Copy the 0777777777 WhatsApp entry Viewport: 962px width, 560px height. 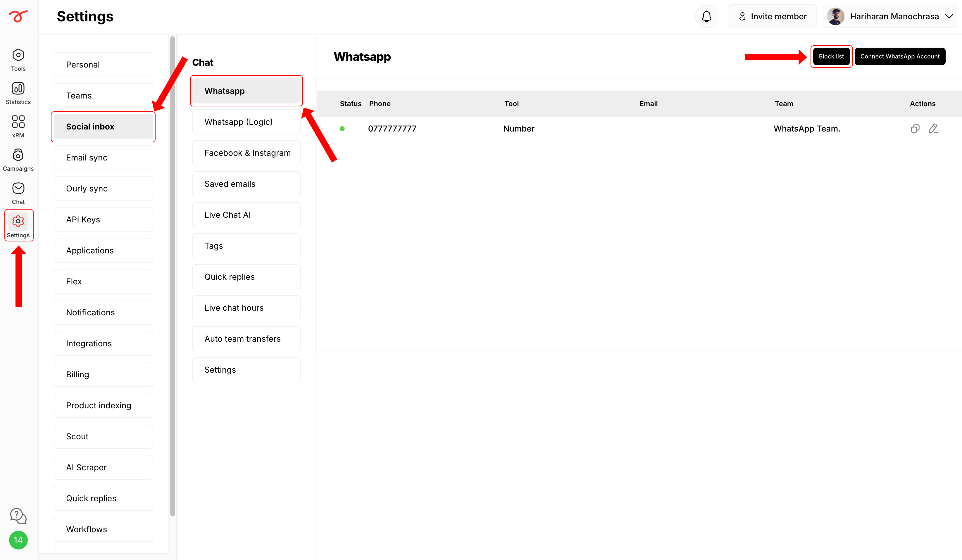(x=915, y=129)
